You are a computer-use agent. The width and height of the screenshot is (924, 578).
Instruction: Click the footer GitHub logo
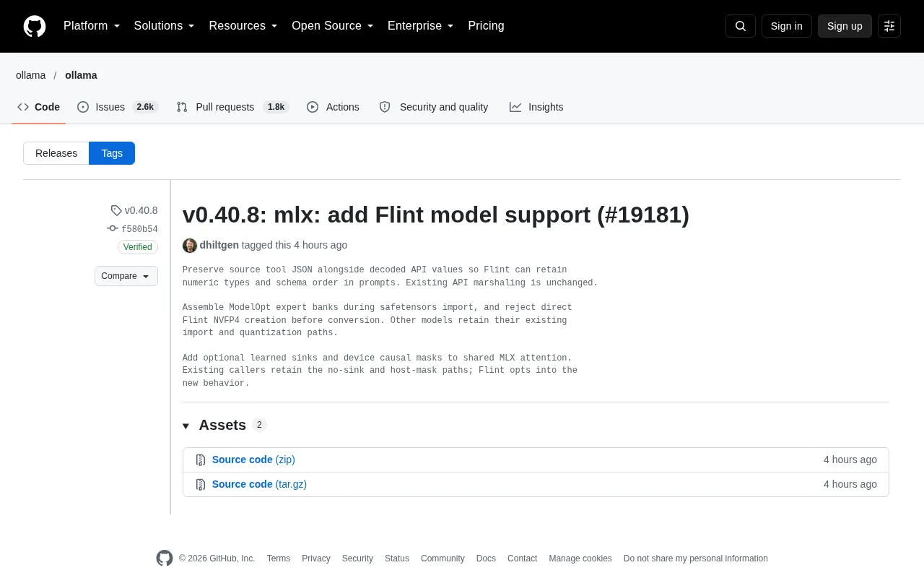165,558
